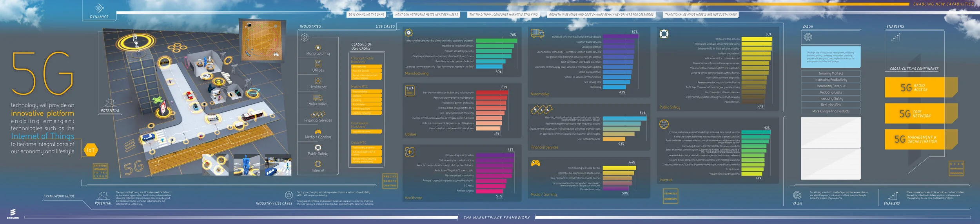The width and height of the screenshot is (980, 224).
Task: Click the 5G Core Network block
Action: pyautogui.click(x=920, y=114)
